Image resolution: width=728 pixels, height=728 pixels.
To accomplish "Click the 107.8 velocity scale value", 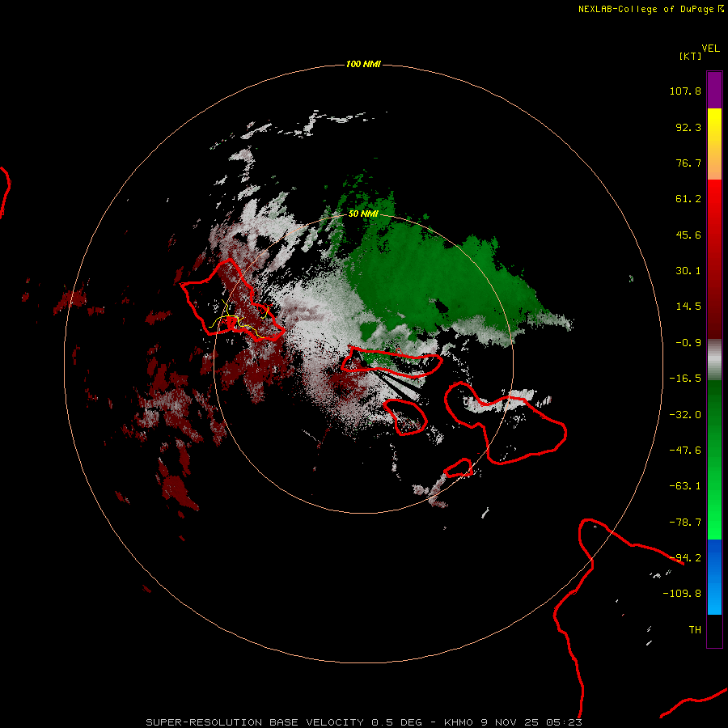I will 685,91.
